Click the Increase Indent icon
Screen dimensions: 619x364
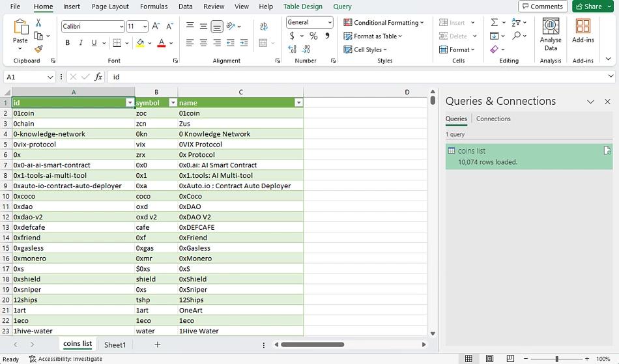[x=244, y=42]
